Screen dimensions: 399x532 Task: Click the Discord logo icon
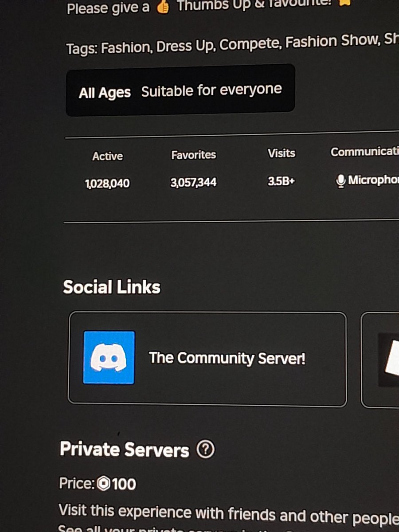pyautogui.click(x=109, y=357)
